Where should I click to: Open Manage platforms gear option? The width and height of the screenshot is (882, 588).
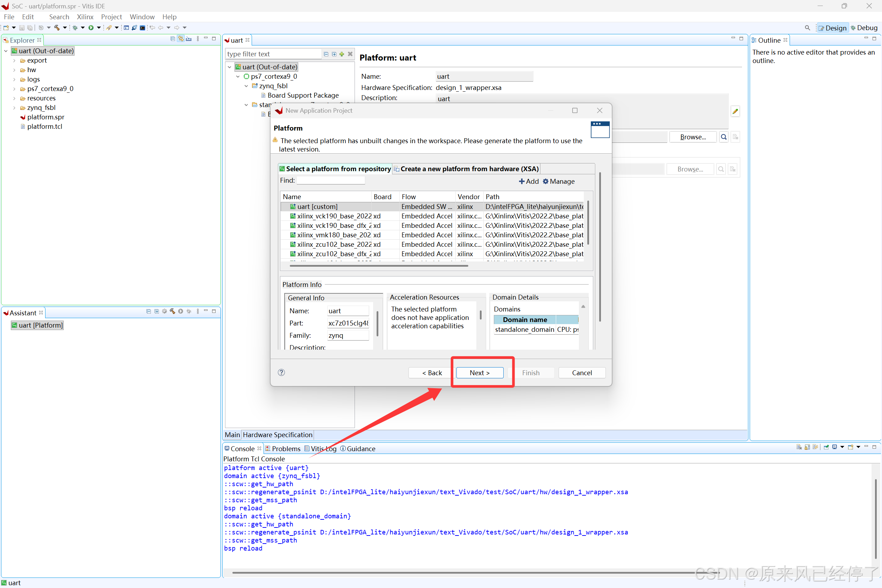pos(558,181)
